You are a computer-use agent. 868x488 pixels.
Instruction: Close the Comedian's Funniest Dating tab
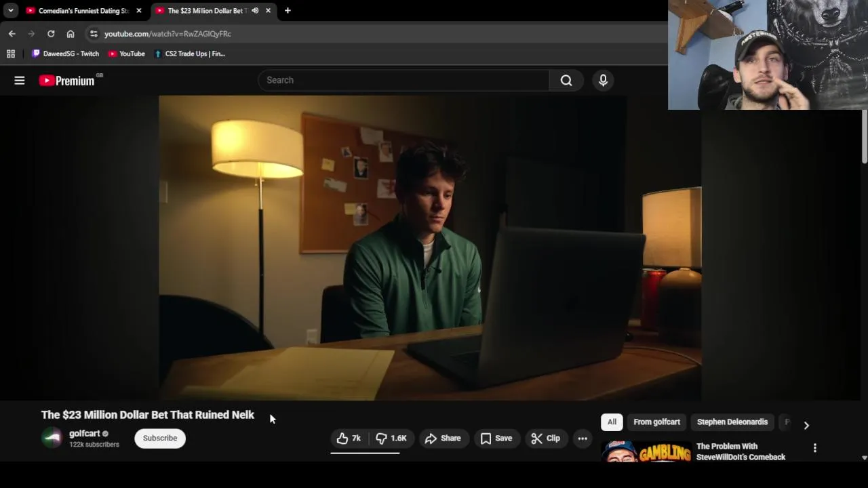[x=139, y=11]
